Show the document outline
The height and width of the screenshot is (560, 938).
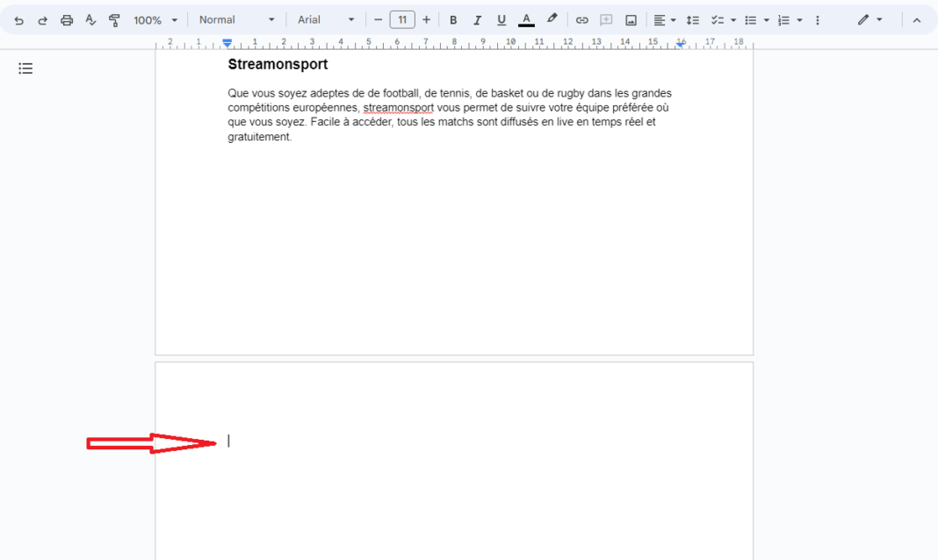pyautogui.click(x=25, y=68)
